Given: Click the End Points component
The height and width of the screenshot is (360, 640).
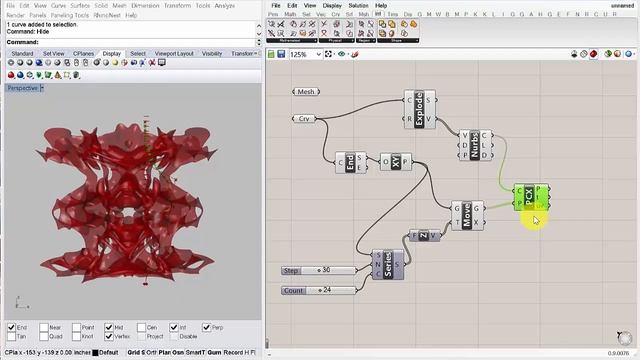Looking at the screenshot, I should 350,162.
